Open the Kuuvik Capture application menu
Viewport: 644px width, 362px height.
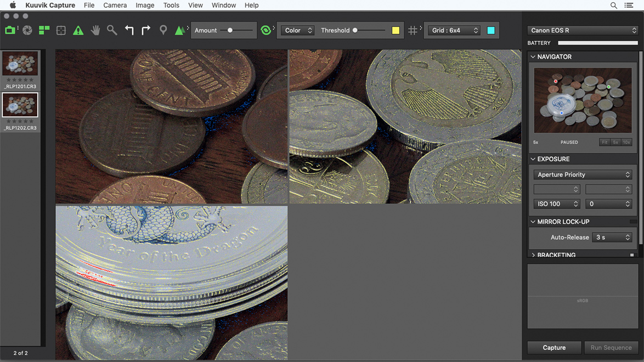[x=50, y=5]
